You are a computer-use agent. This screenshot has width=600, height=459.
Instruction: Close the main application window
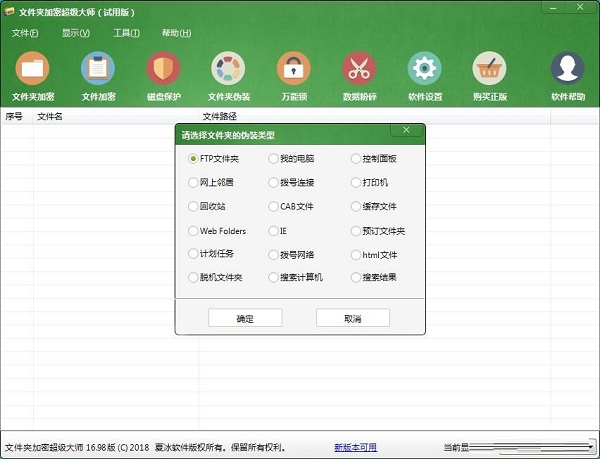click(580, 7)
